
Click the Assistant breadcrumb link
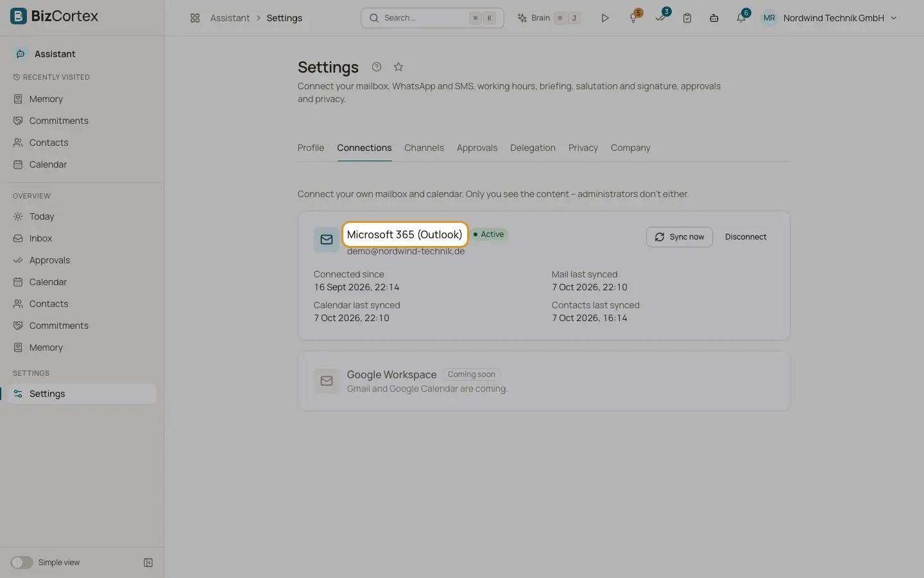click(x=230, y=18)
